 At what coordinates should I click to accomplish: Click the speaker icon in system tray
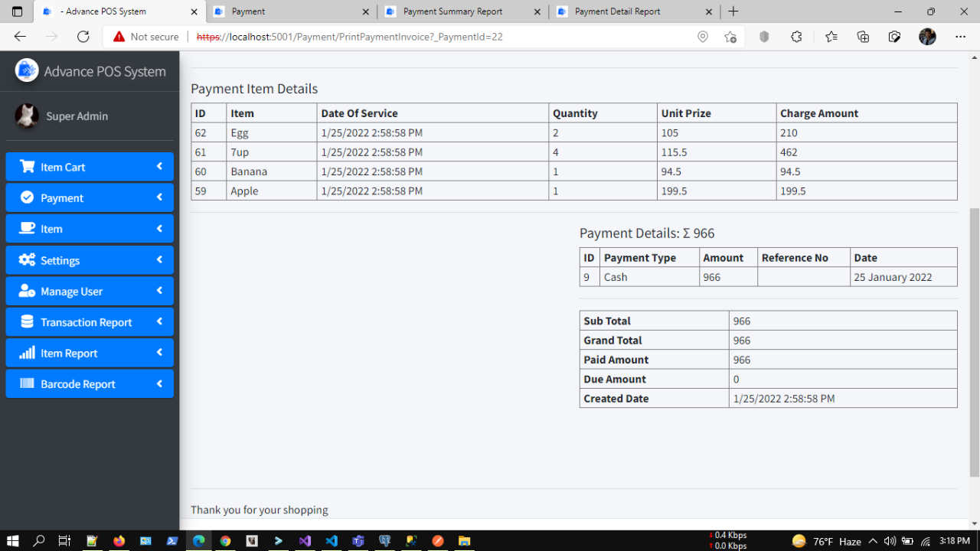tap(890, 541)
